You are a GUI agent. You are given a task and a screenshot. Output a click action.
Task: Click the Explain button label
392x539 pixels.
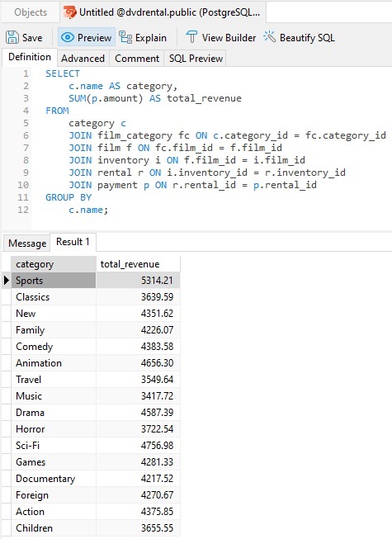(x=150, y=37)
